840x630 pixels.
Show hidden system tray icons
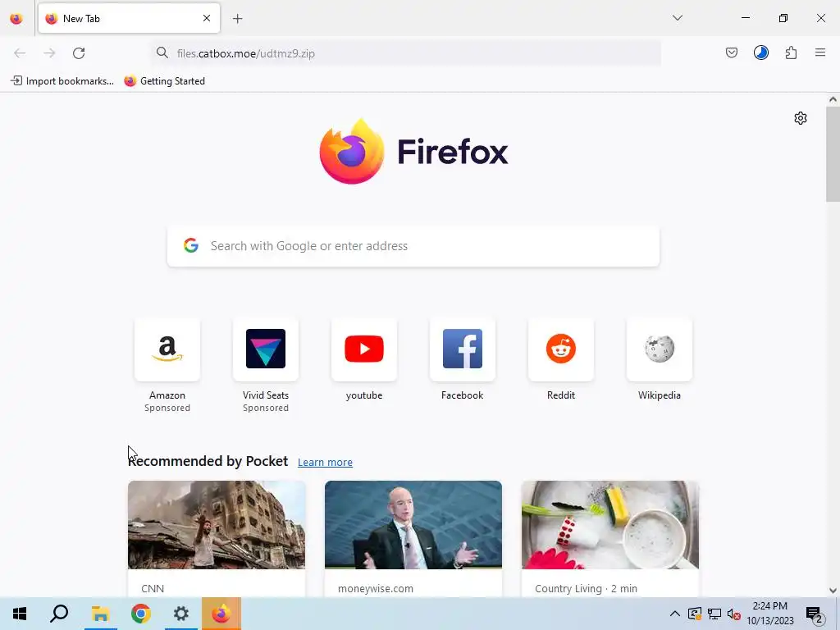[675, 614]
